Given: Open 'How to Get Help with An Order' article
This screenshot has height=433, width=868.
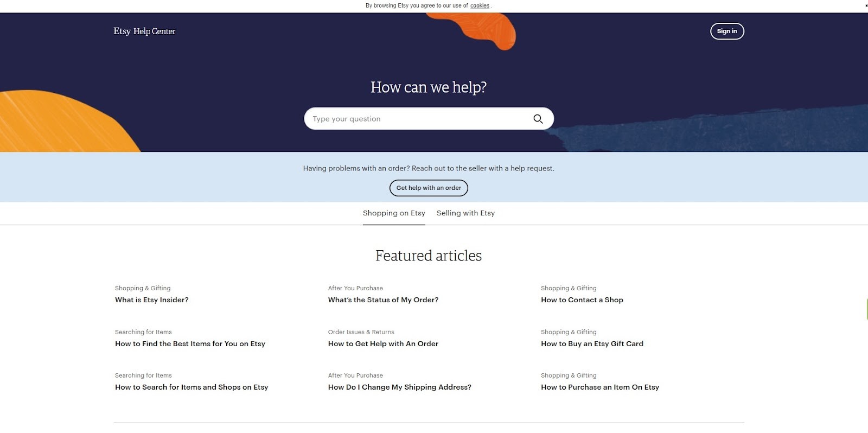Looking at the screenshot, I should 383,343.
